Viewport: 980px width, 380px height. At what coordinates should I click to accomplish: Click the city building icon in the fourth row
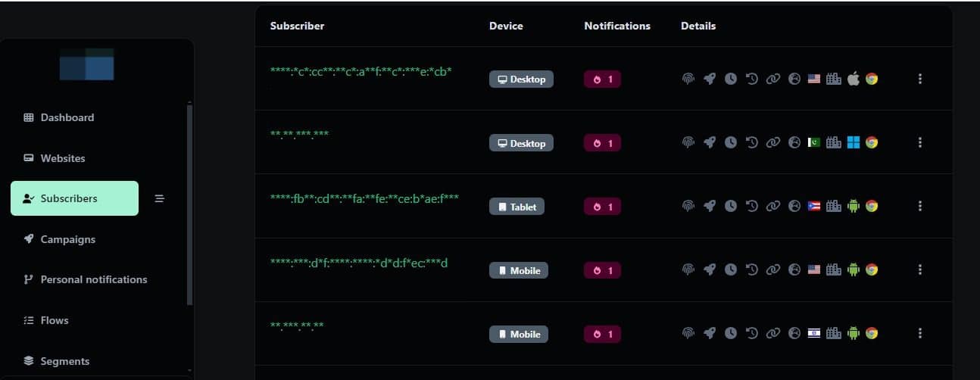click(x=834, y=269)
